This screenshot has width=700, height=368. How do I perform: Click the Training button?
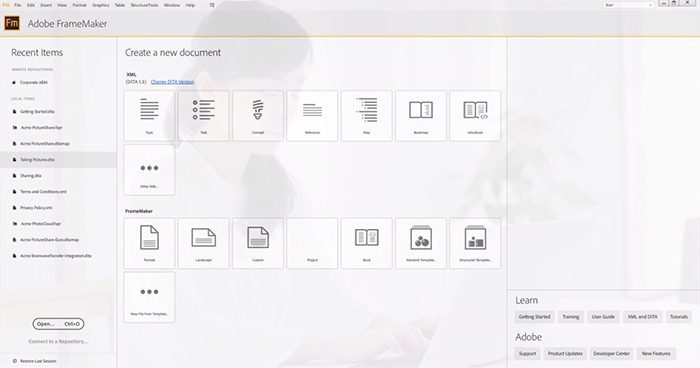click(571, 317)
